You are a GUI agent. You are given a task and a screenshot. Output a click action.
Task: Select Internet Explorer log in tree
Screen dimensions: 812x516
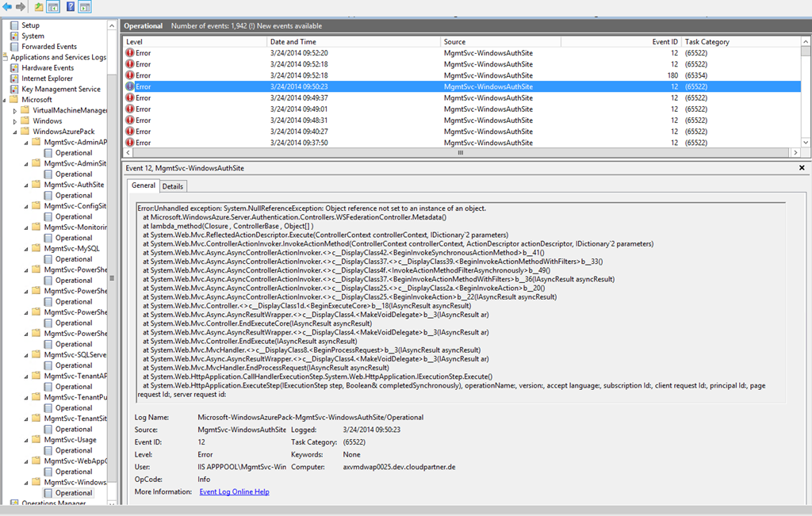coord(47,78)
